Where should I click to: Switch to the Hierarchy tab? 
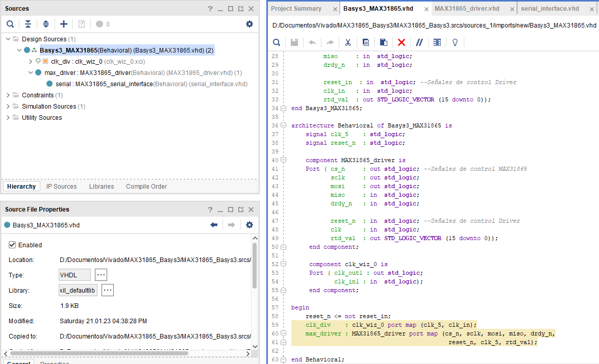21,186
